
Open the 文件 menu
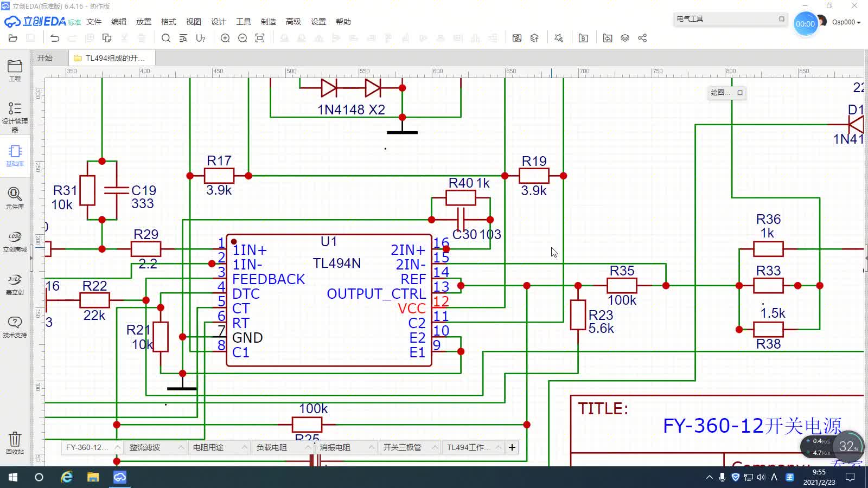pyautogui.click(x=94, y=22)
